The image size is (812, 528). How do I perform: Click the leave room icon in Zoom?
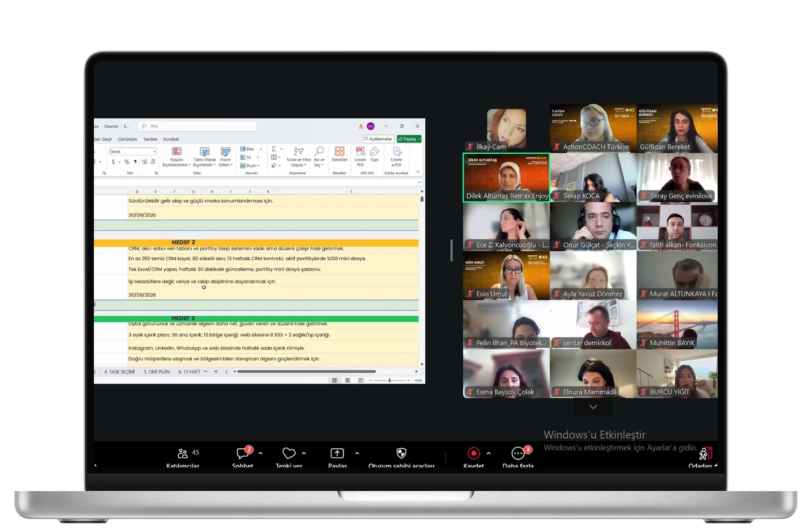705,453
